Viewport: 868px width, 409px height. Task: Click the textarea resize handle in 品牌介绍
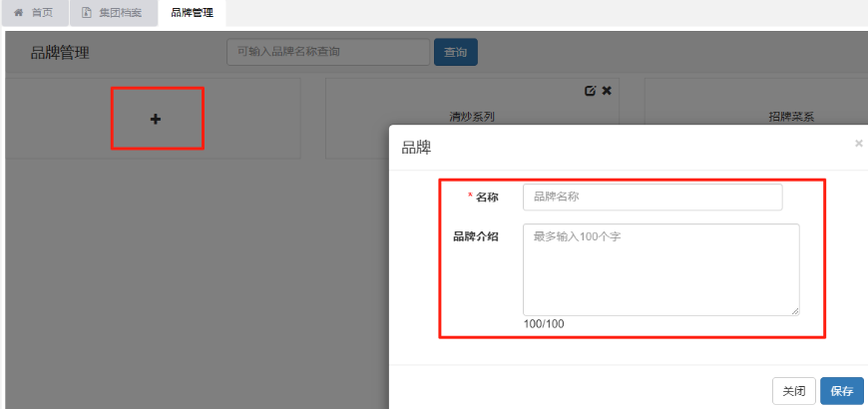795,311
